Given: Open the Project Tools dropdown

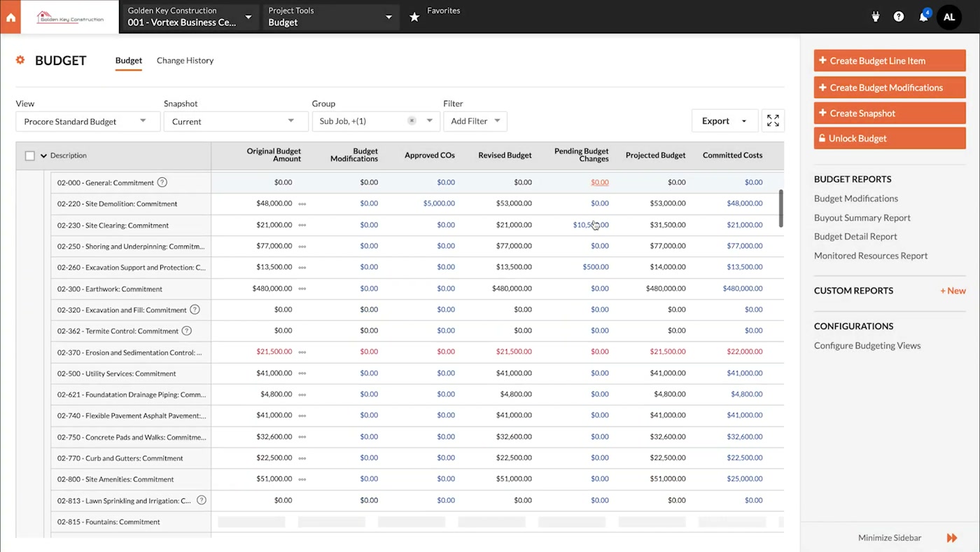Looking at the screenshot, I should [x=330, y=17].
